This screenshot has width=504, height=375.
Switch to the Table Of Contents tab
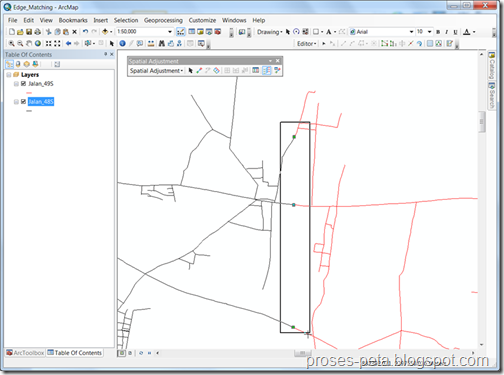(x=74, y=353)
